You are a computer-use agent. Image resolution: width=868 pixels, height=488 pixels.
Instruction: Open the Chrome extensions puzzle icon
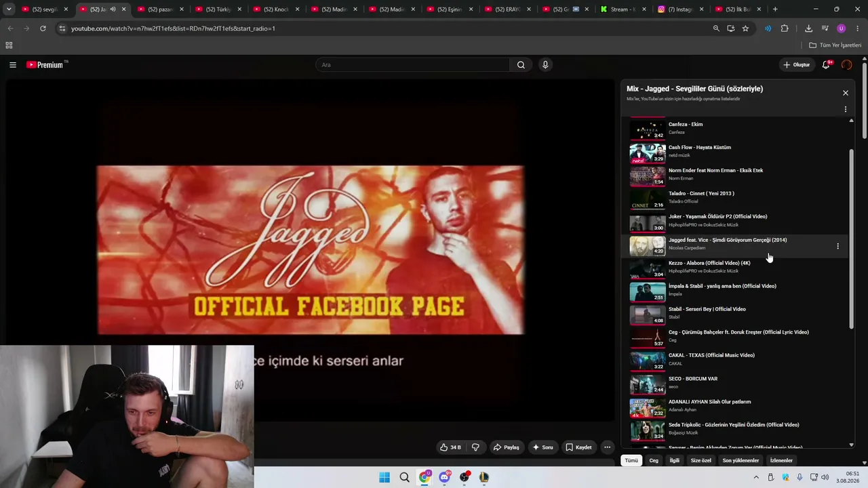point(785,28)
